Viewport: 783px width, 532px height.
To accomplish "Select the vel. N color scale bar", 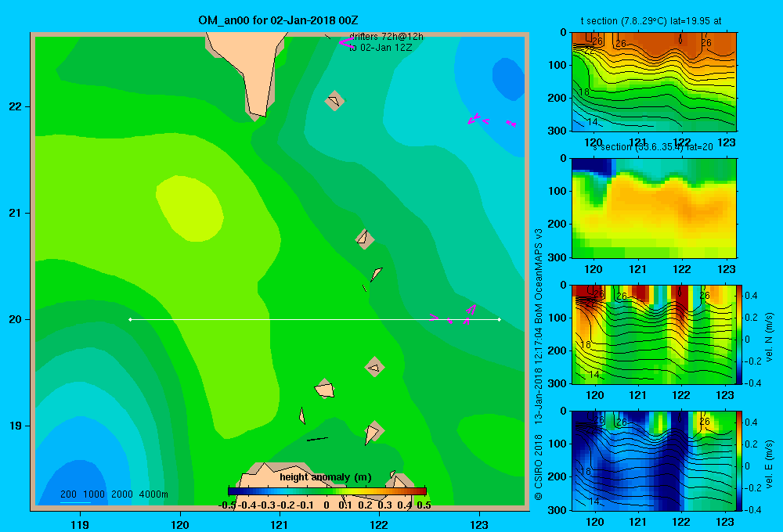I will coord(740,334).
